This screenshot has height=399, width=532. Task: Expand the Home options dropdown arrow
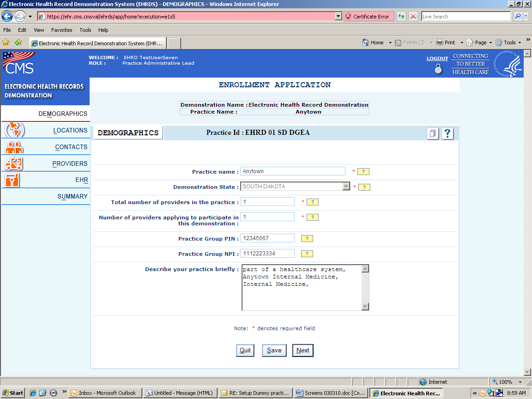coord(390,43)
